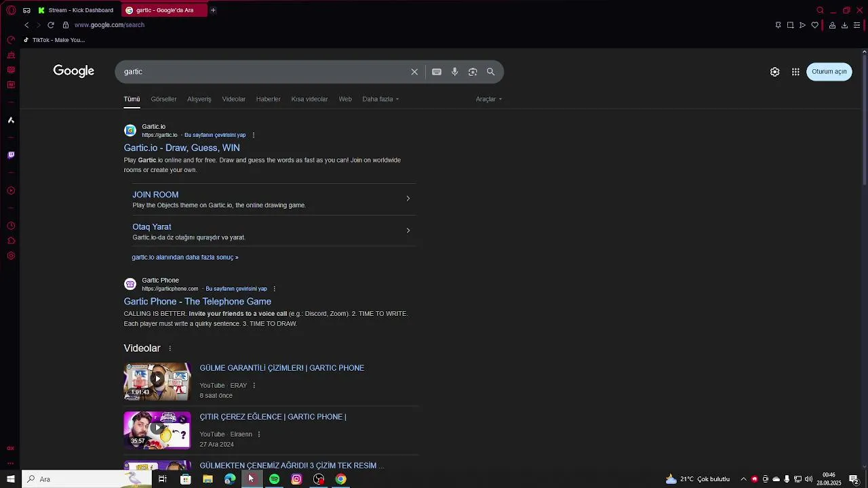Viewport: 868px width, 488px height.
Task: Open History clock icon in sidebar
Action: click(x=11, y=226)
